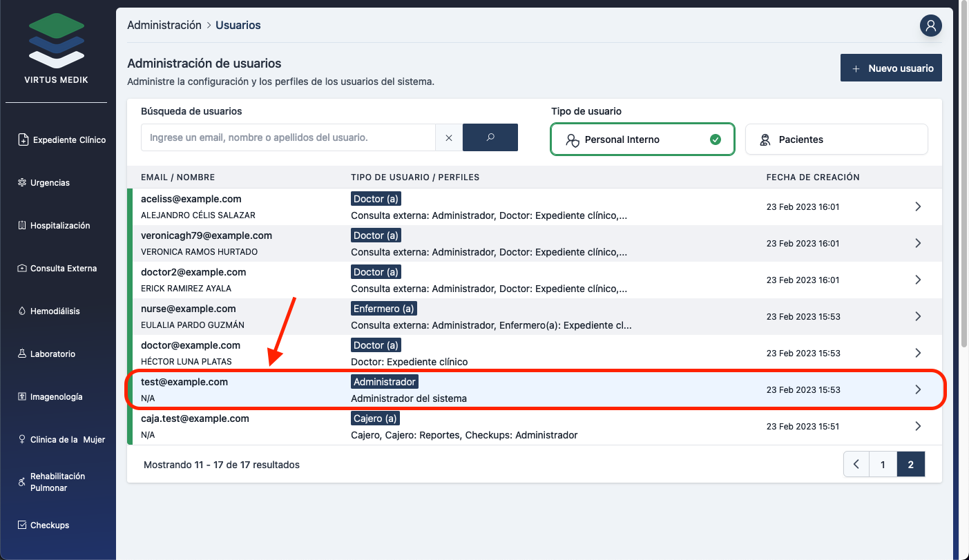Expand the test@example.com row chevron
Image resolution: width=969 pixels, height=560 pixels.
[917, 389]
